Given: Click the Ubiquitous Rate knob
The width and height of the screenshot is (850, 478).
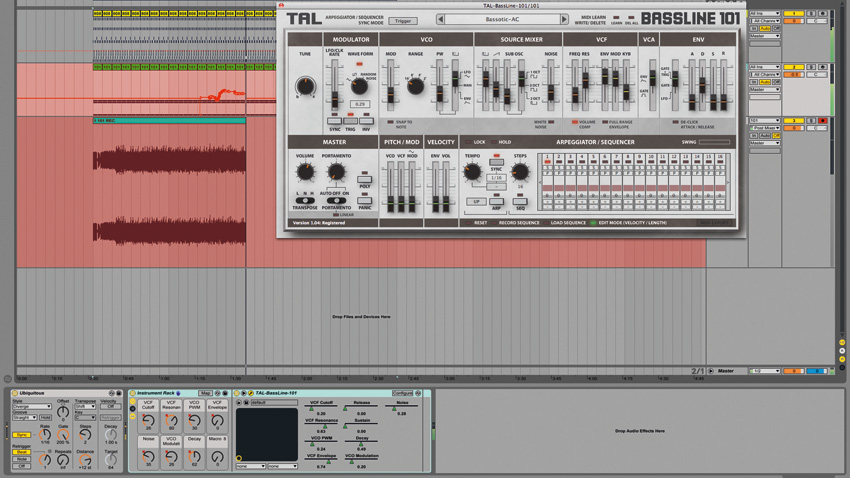Looking at the screenshot, I should click(45, 434).
